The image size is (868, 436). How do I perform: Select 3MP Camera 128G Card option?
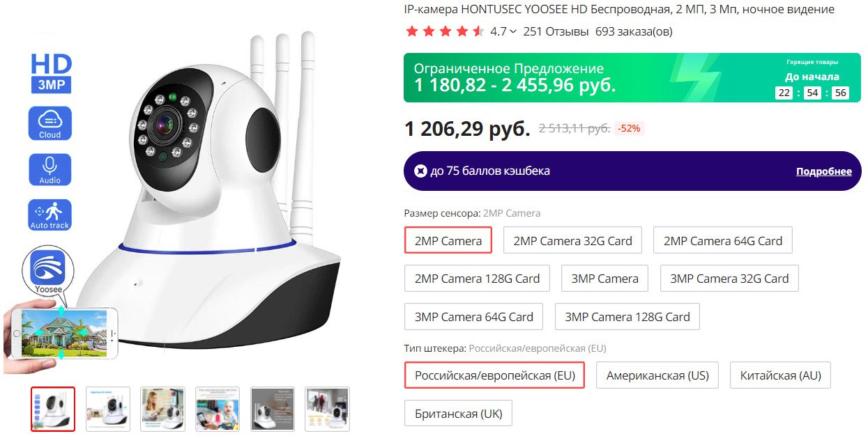tap(627, 316)
